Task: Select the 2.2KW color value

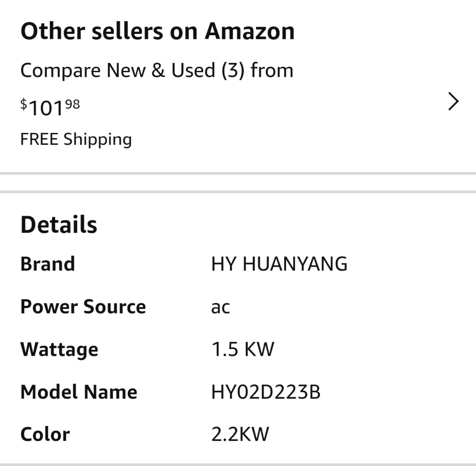Action: [x=240, y=434]
